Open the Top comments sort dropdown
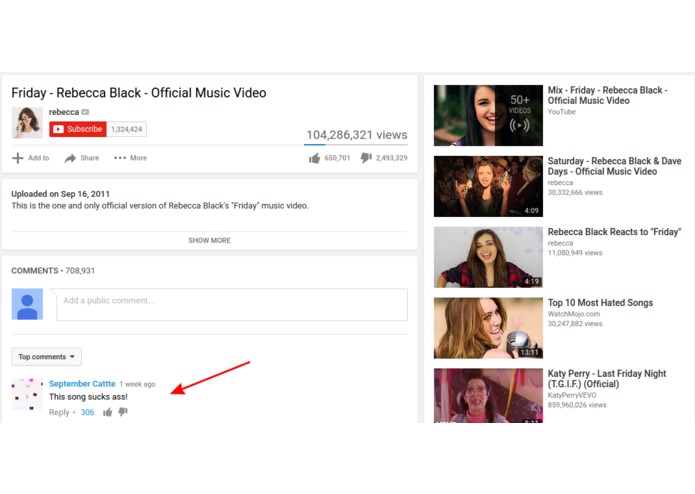 (x=47, y=357)
